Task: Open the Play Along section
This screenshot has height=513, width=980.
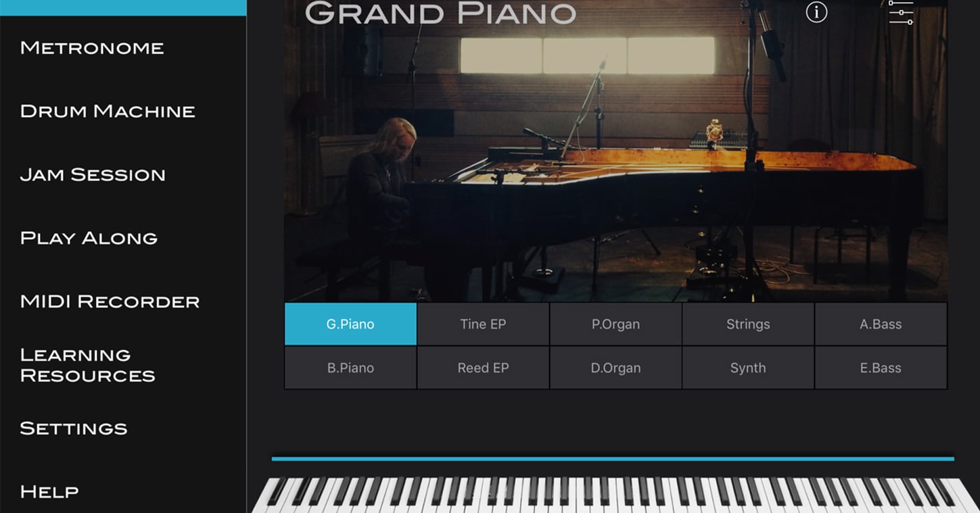Action: pyautogui.click(x=89, y=239)
